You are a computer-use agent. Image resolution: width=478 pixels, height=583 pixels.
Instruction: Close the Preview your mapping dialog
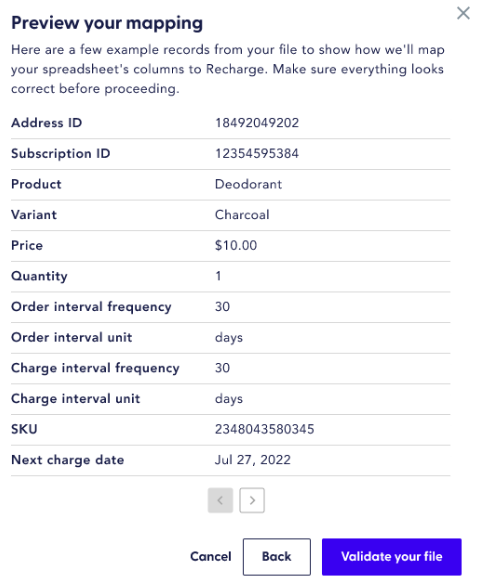(x=463, y=13)
